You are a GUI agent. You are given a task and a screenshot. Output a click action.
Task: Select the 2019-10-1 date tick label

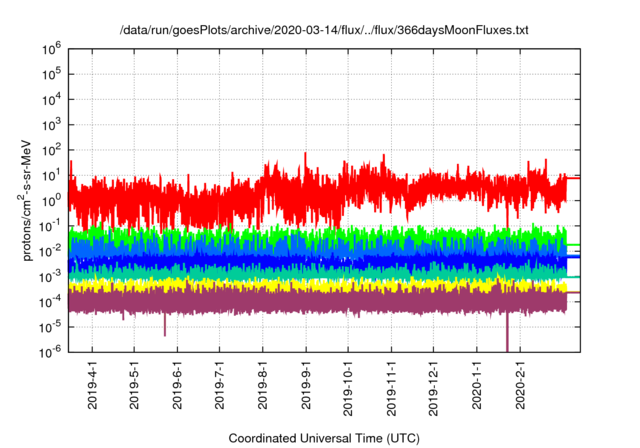[x=348, y=388]
